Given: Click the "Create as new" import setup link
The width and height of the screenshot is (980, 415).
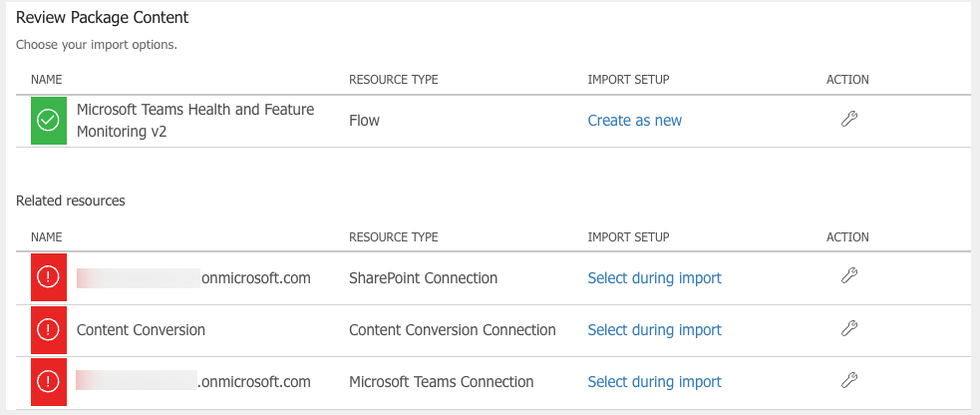Looking at the screenshot, I should coord(635,121).
